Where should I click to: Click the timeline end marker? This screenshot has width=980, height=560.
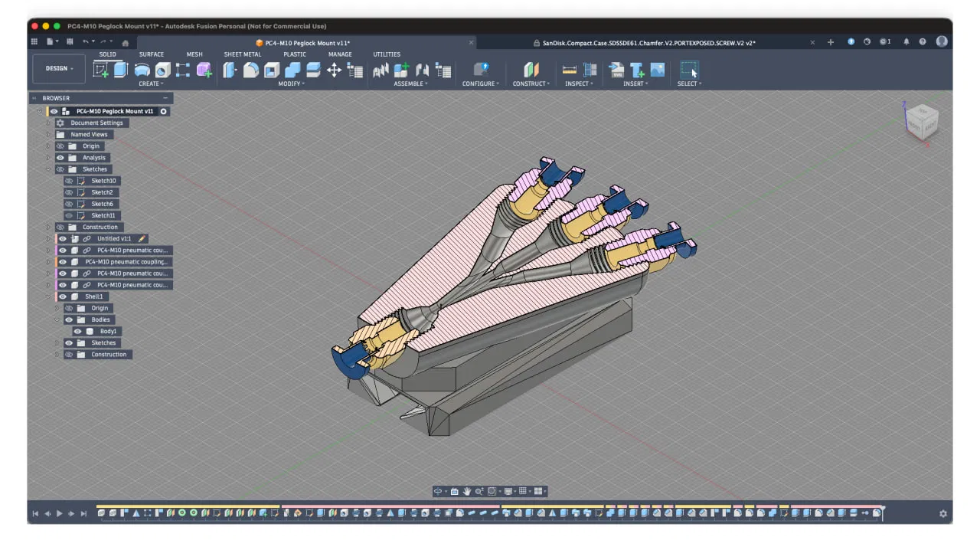point(882,513)
